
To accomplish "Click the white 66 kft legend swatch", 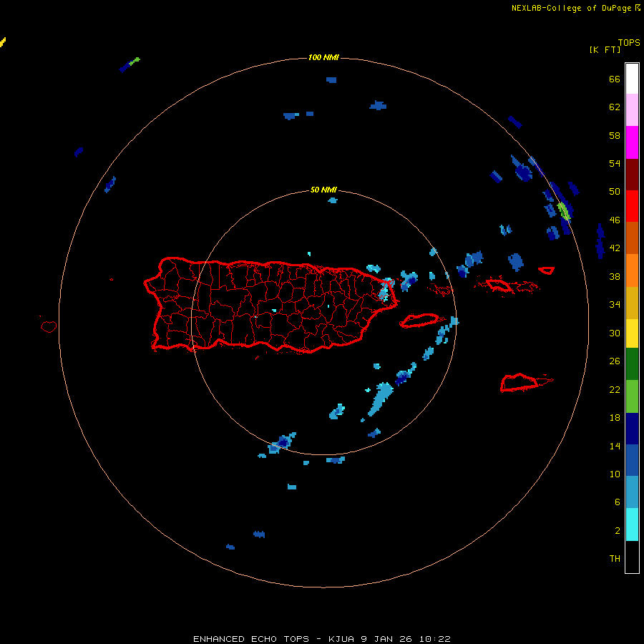I will point(632,79).
